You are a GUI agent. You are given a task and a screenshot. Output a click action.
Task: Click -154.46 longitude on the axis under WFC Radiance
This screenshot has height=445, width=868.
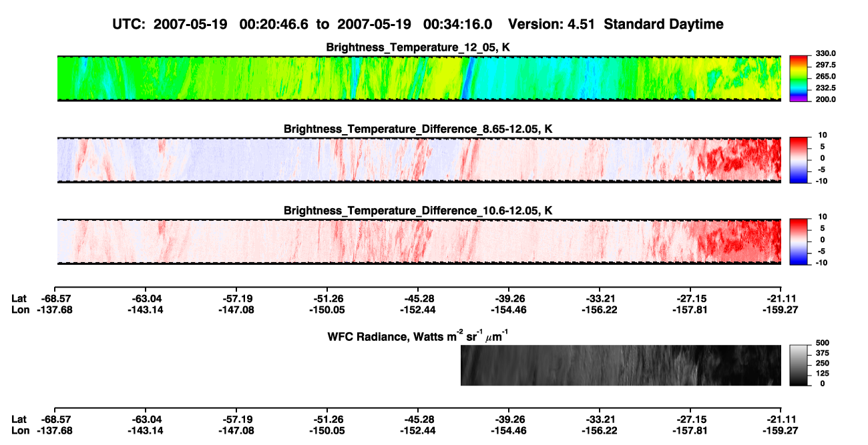[509, 430]
